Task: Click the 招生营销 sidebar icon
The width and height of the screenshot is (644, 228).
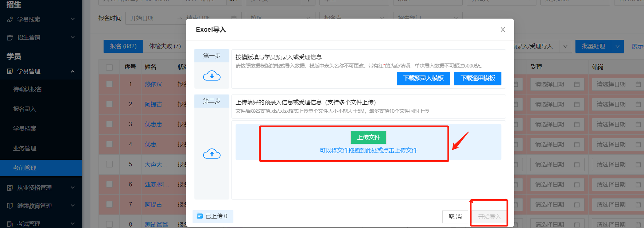Action: [10, 37]
